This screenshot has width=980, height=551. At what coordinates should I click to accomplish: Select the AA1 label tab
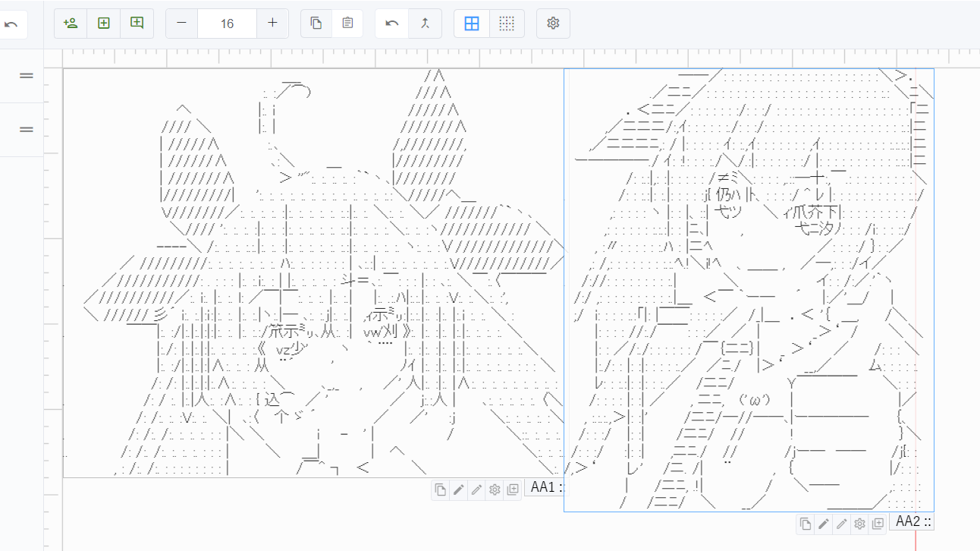pos(545,486)
